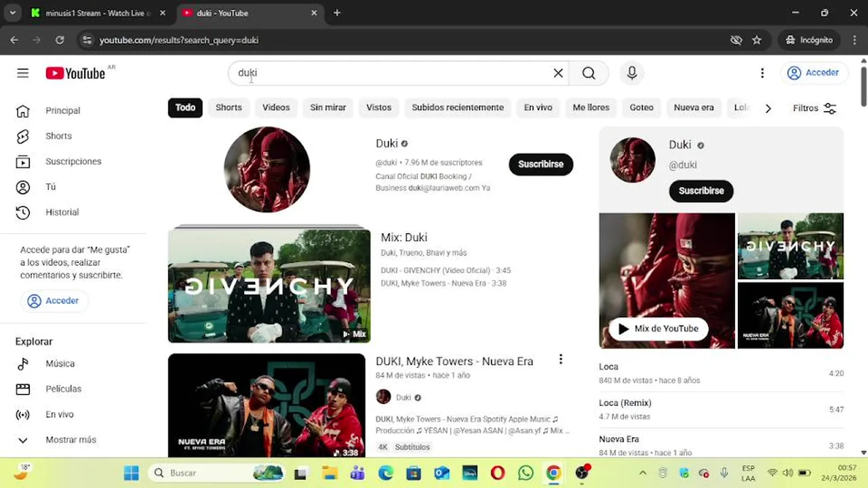Open Shorts in the sidebar

[58, 136]
